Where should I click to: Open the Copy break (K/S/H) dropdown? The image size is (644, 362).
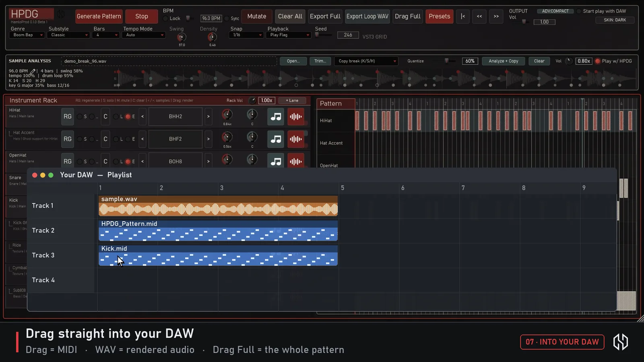coord(366,61)
